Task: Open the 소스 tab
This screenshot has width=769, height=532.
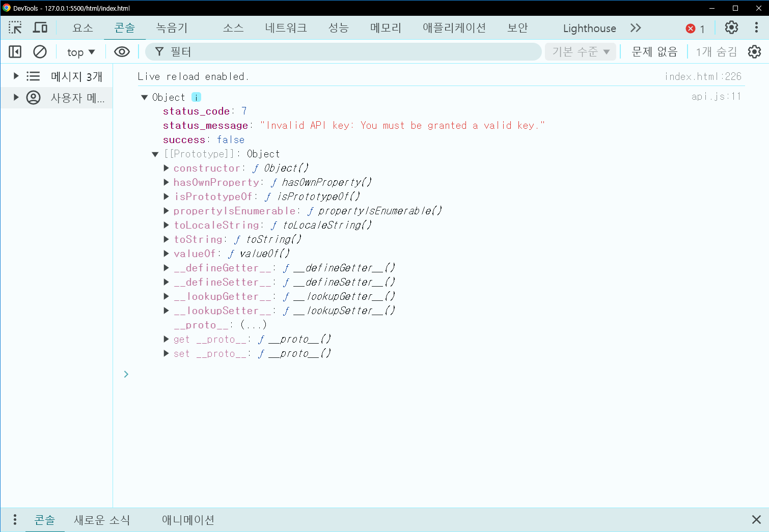Action: coord(233,28)
